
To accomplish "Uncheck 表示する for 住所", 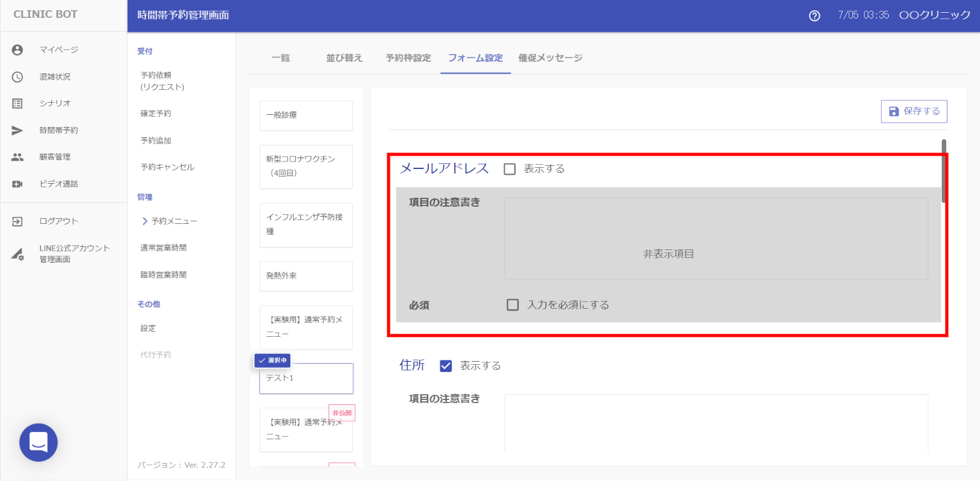I will pyautogui.click(x=446, y=366).
